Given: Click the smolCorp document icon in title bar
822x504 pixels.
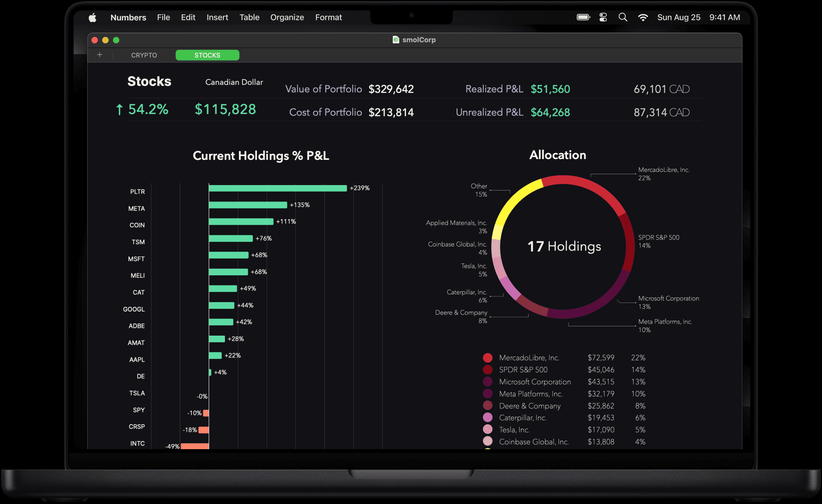Looking at the screenshot, I should click(396, 40).
